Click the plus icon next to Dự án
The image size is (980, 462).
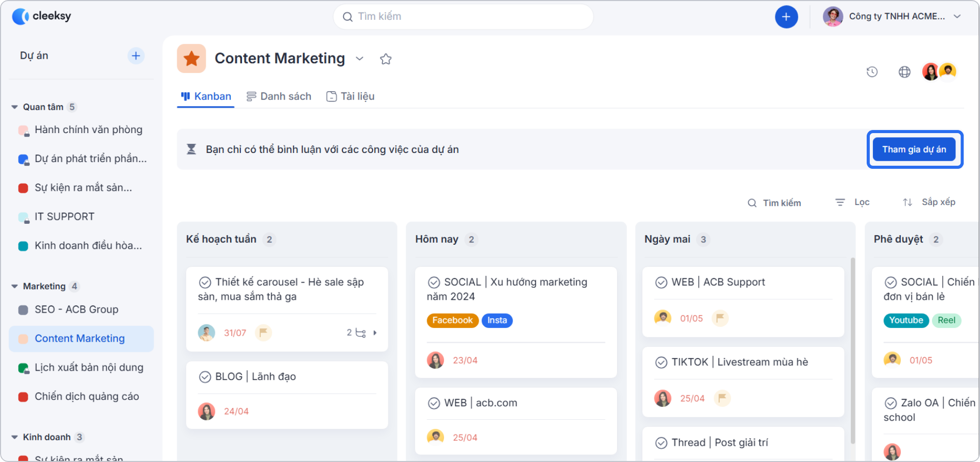pos(136,55)
